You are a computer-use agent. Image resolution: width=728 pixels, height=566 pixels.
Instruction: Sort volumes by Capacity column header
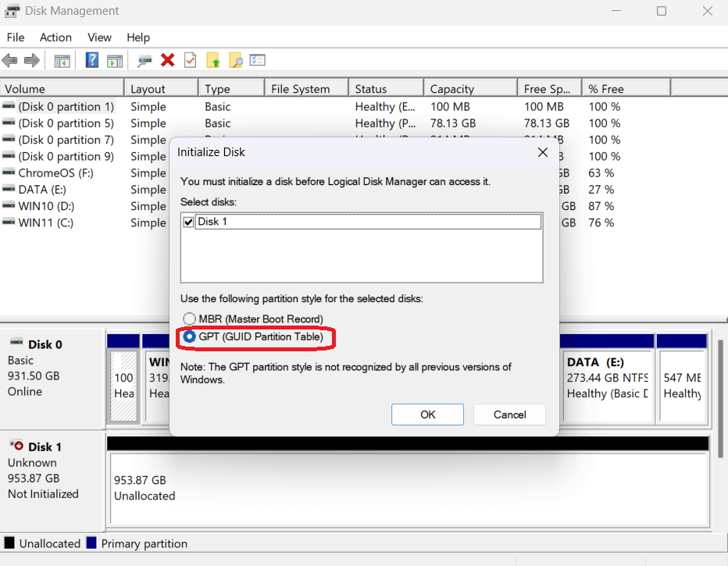point(469,89)
